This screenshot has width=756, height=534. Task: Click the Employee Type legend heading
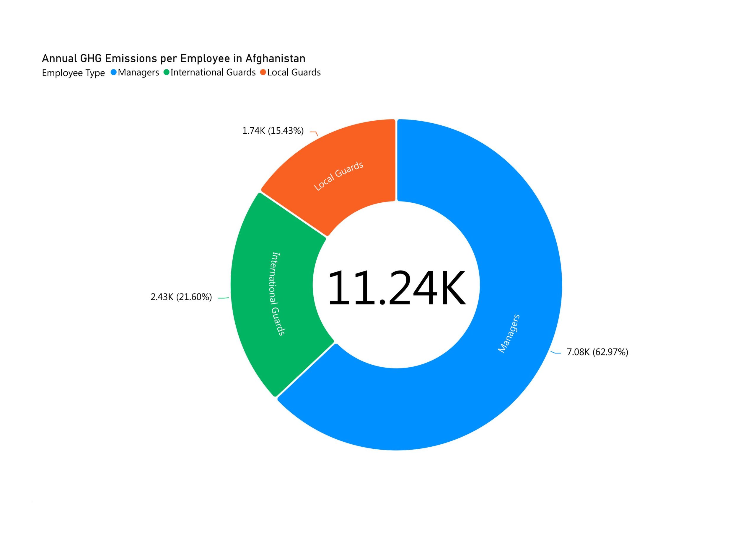pyautogui.click(x=73, y=73)
